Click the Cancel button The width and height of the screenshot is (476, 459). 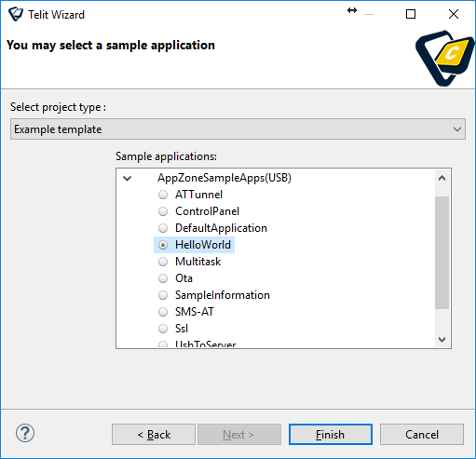(422, 435)
